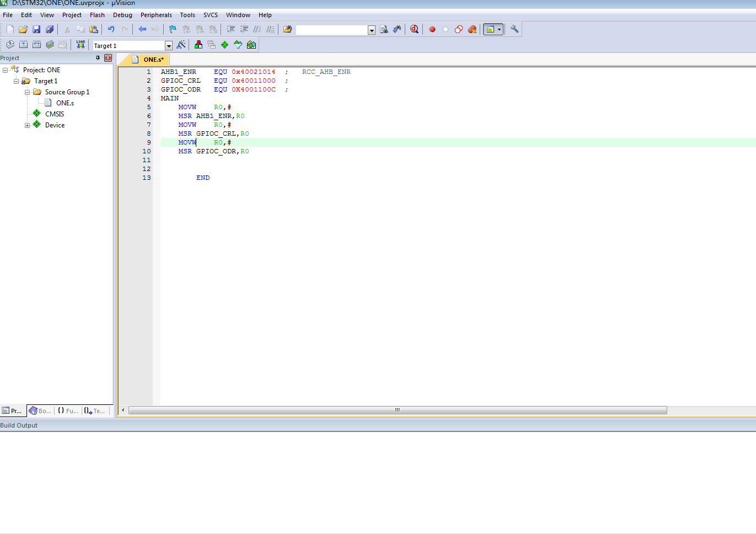This screenshot has width=756, height=534.
Task: Open a file using the folder icon
Action: pyautogui.click(x=23, y=29)
